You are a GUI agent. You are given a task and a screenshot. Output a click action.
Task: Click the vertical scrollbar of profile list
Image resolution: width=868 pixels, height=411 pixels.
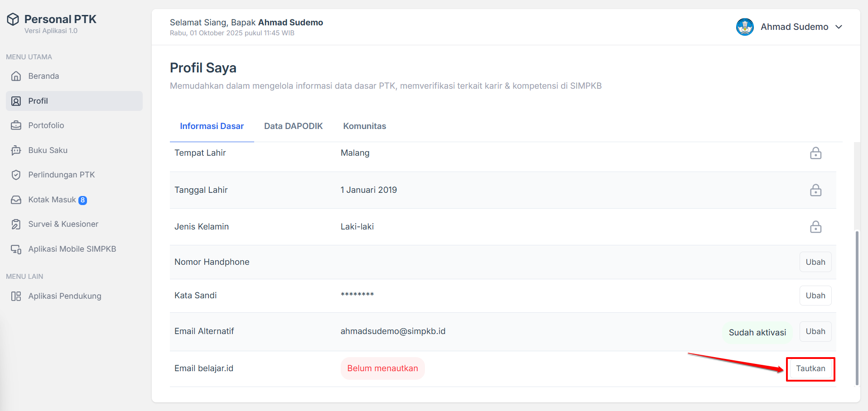coord(857,308)
